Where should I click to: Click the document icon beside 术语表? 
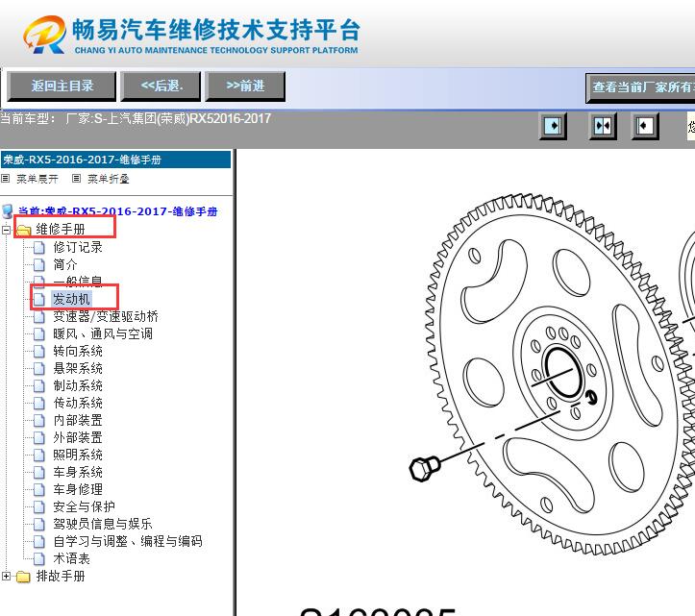click(x=39, y=559)
